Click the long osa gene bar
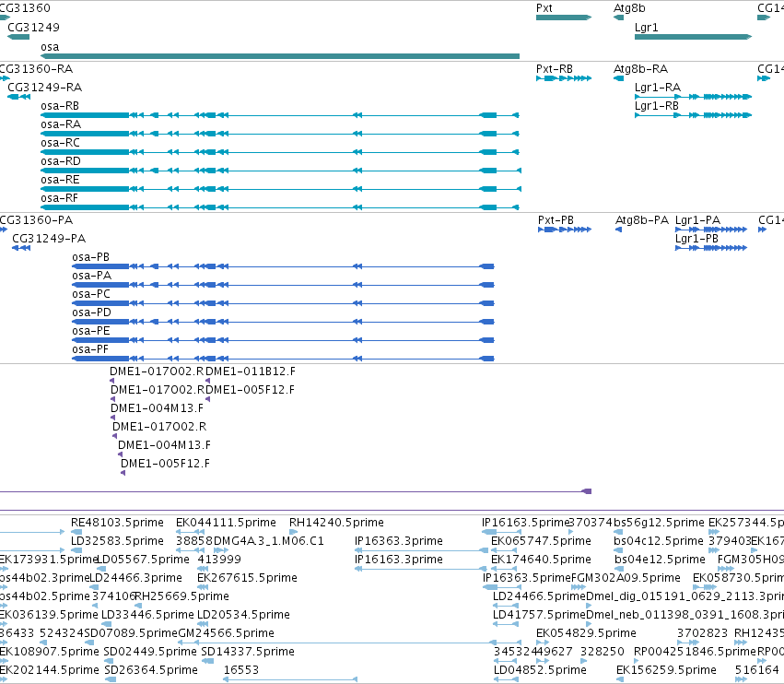Screen dimensions: 784x684 tap(280, 56)
